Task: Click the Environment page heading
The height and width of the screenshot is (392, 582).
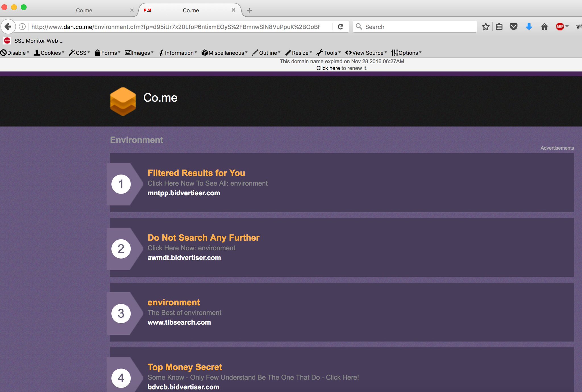Action: pos(136,140)
